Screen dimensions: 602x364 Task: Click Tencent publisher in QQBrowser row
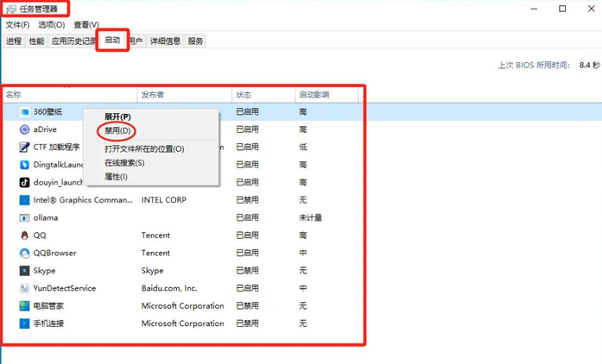pyautogui.click(x=155, y=253)
